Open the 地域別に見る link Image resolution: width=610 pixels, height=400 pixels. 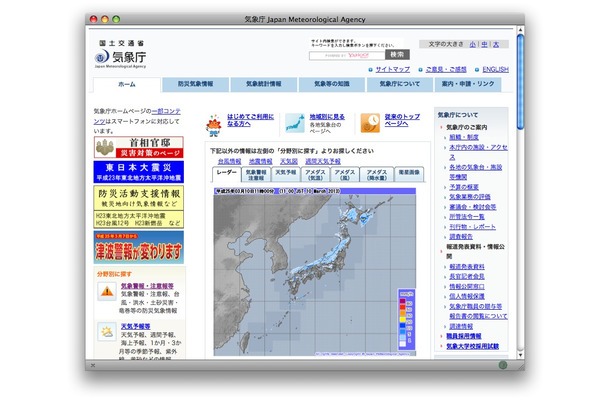point(327,116)
